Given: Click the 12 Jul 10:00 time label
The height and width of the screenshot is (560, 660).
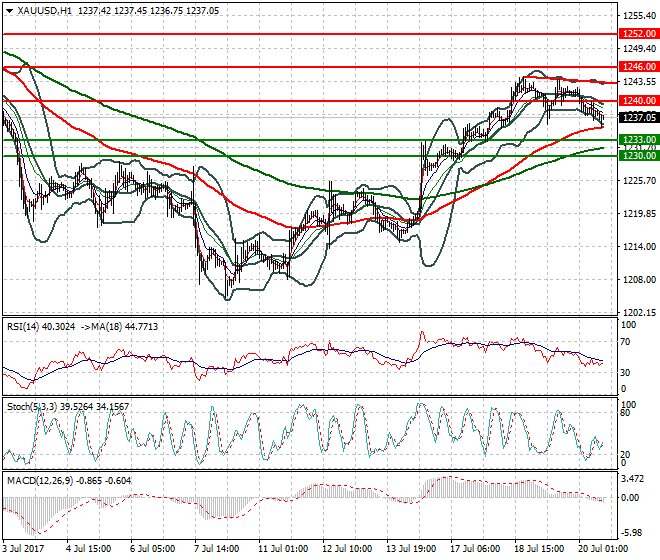Looking at the screenshot, I should [x=347, y=549].
